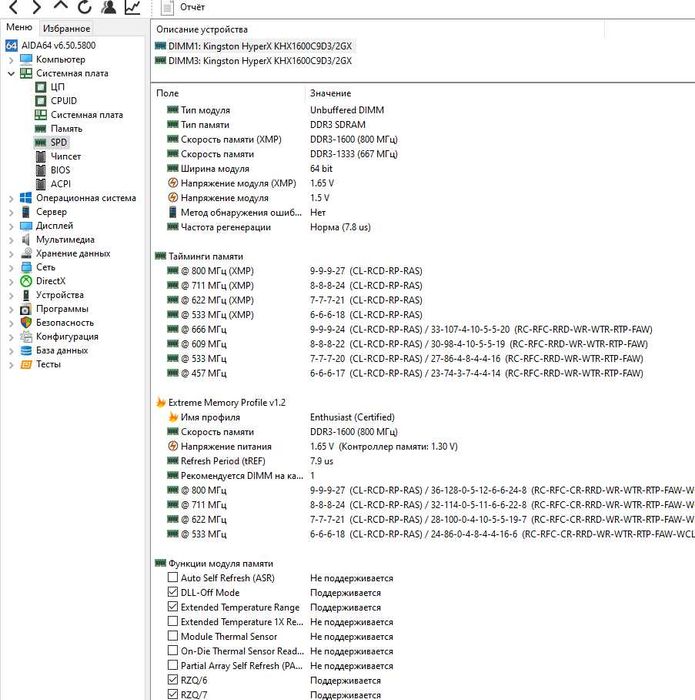Open the BIOS chip icon

tap(41, 170)
